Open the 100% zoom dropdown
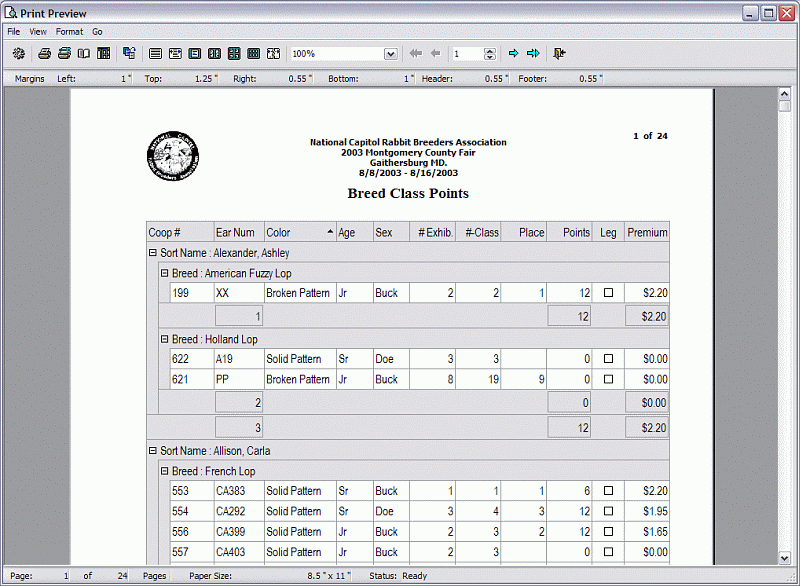 390,54
